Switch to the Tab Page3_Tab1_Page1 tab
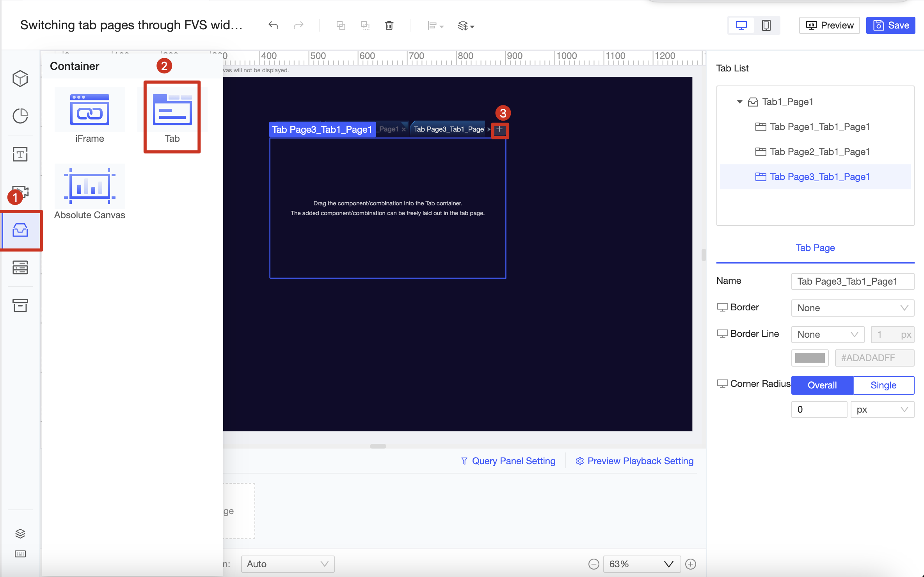The width and height of the screenshot is (924, 577). click(x=448, y=129)
